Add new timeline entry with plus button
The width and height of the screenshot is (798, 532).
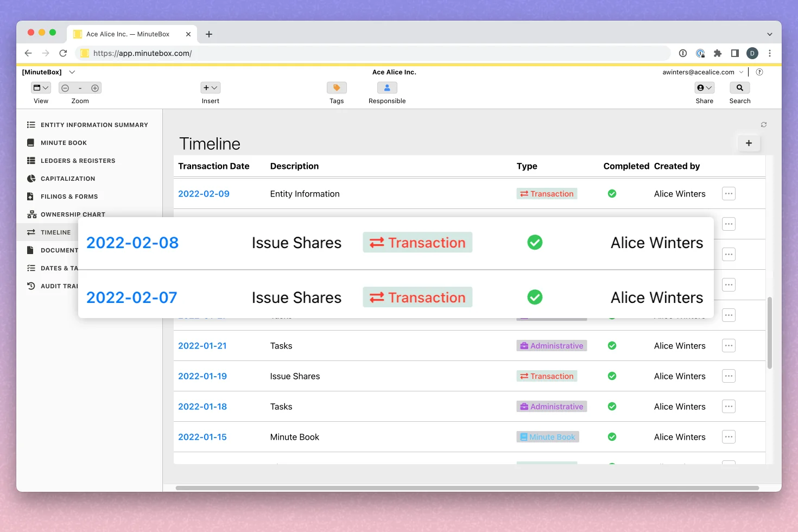749,143
